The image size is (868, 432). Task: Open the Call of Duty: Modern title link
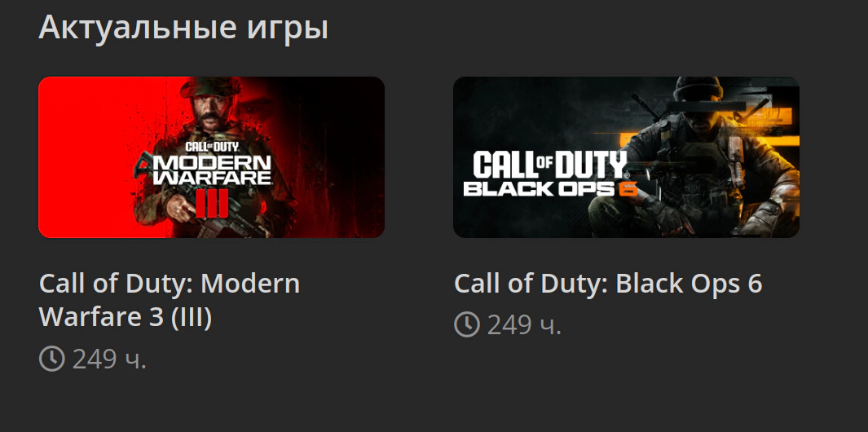(170, 283)
